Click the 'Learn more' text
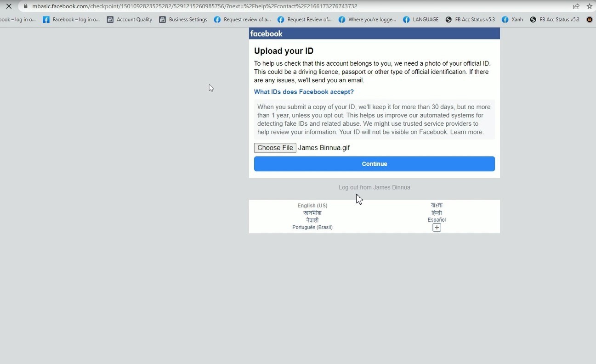Screen dimensions: 596x364 tap(466, 132)
